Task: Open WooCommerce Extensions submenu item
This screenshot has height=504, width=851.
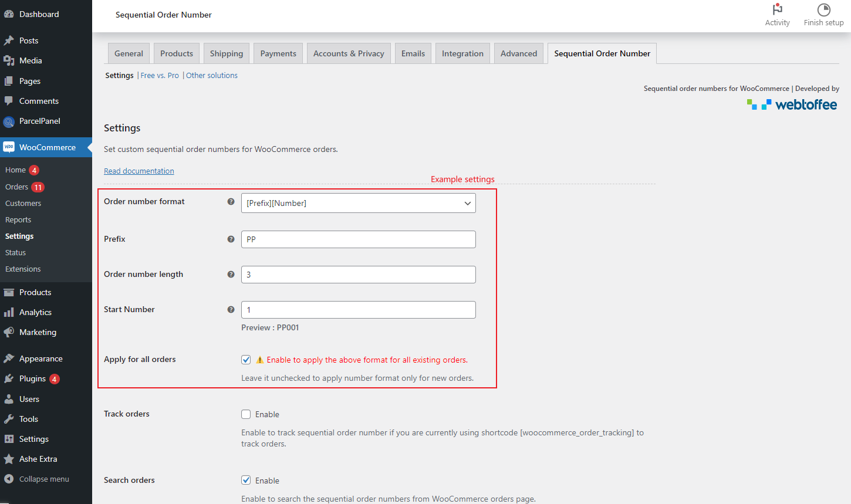Action: [23, 269]
